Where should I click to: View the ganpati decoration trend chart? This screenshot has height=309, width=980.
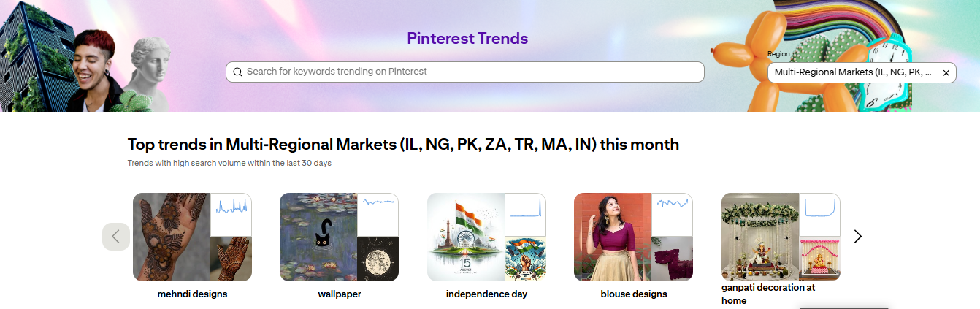[819, 215]
